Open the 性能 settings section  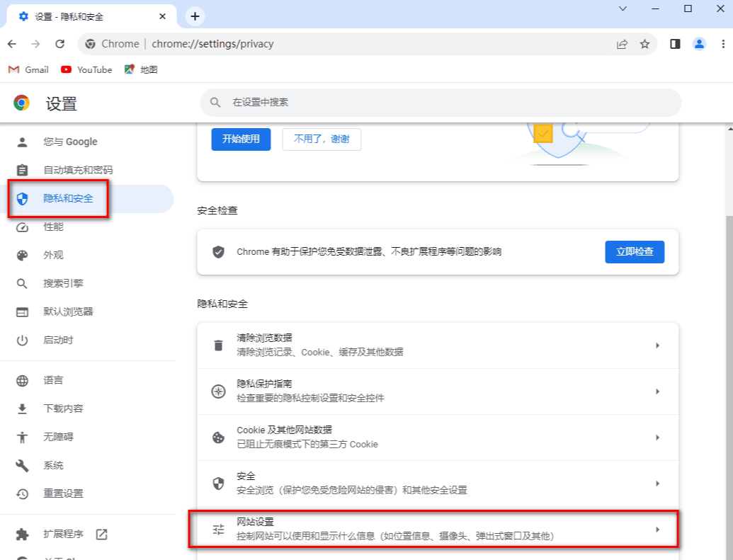click(x=53, y=227)
